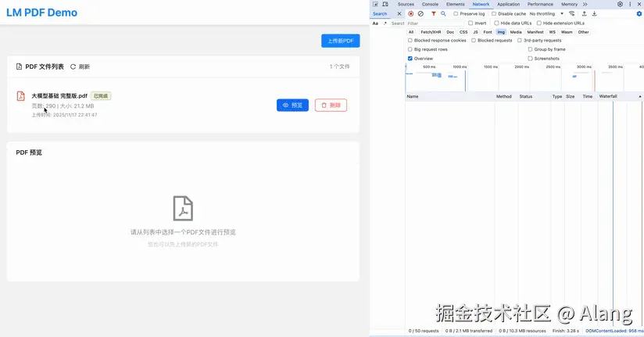Click the network Filter input field

(436, 23)
